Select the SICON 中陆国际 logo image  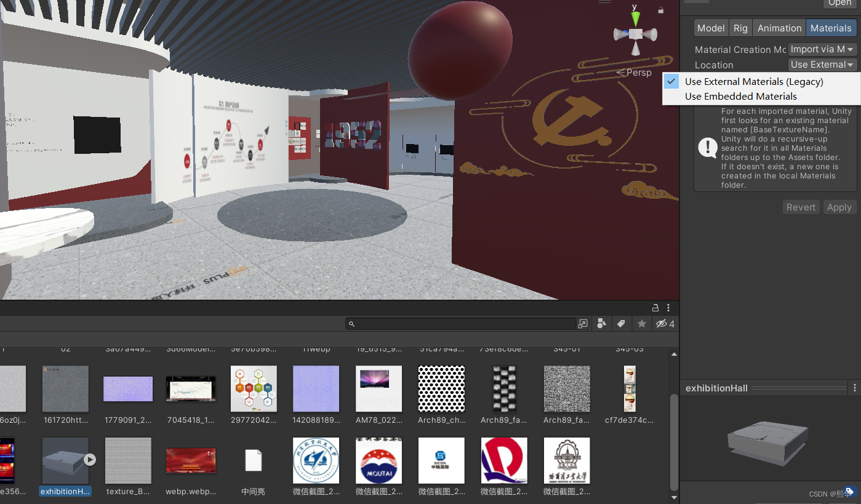(441, 460)
